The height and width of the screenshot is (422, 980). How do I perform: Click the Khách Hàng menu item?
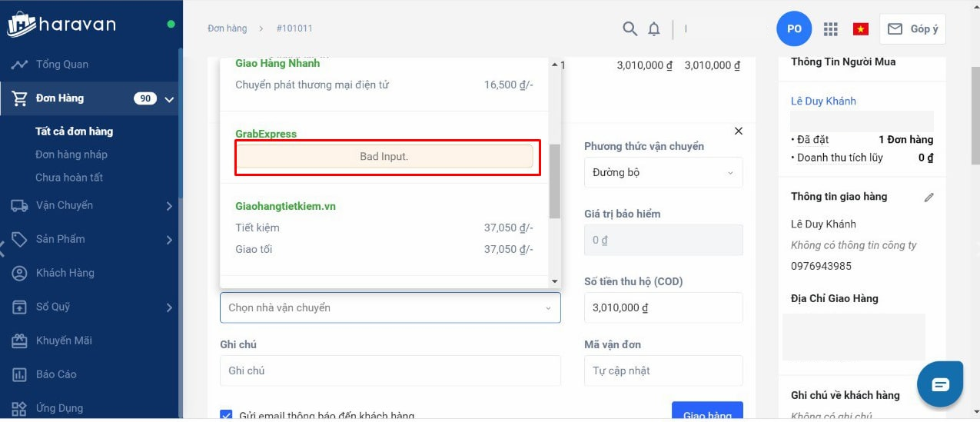tap(65, 273)
